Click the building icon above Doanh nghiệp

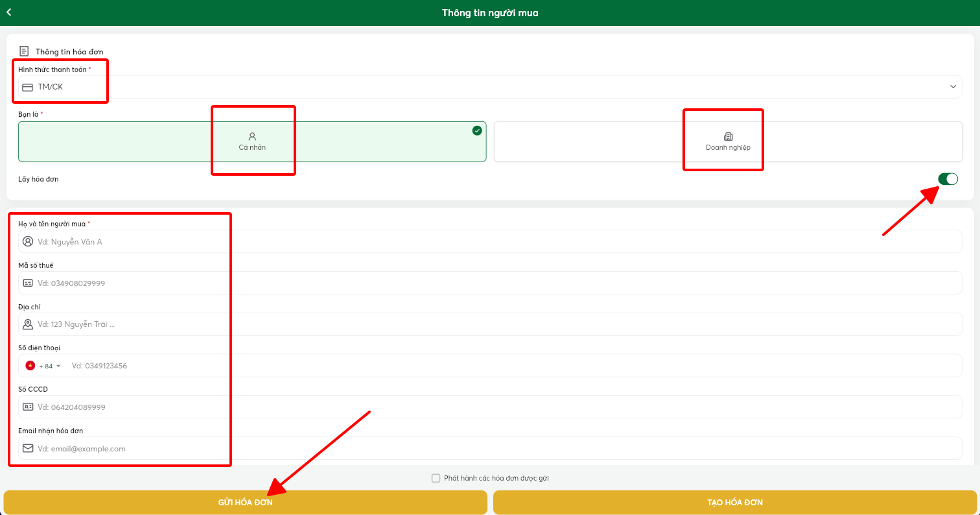click(x=728, y=136)
